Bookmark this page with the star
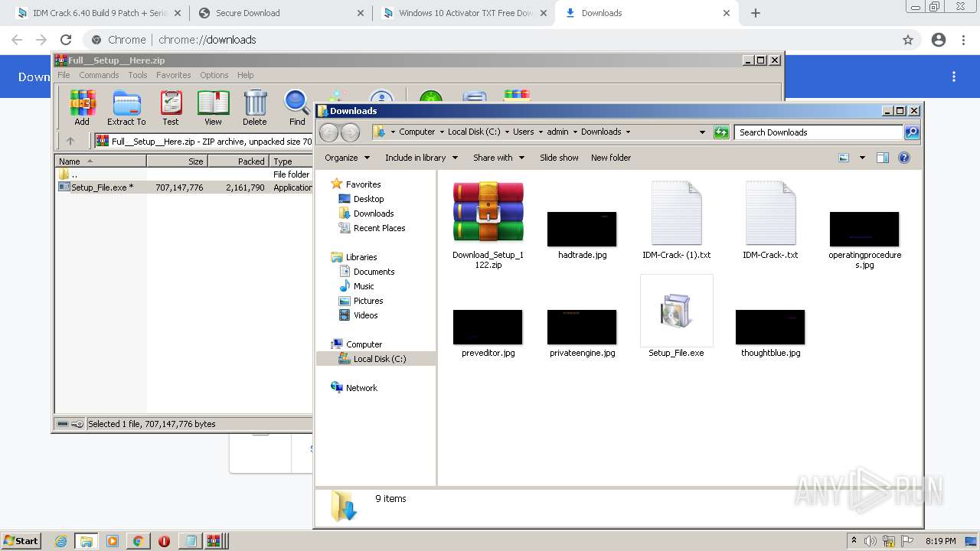 908,40
